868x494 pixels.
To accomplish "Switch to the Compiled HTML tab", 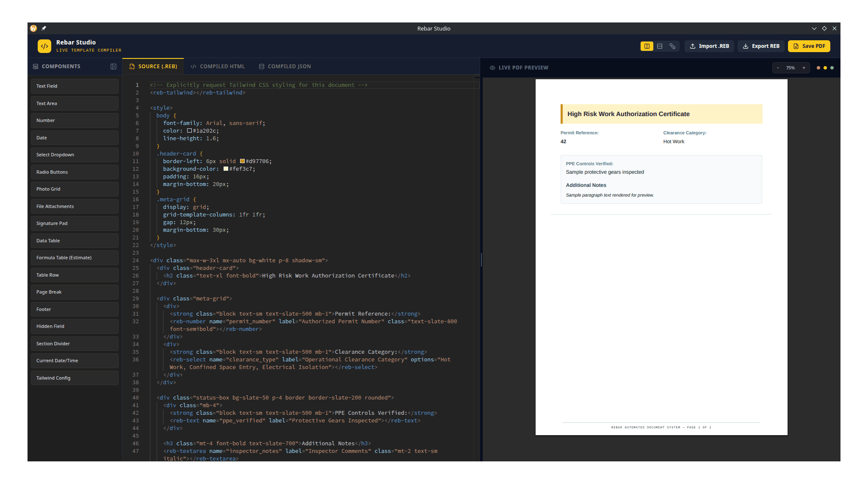I will [218, 67].
